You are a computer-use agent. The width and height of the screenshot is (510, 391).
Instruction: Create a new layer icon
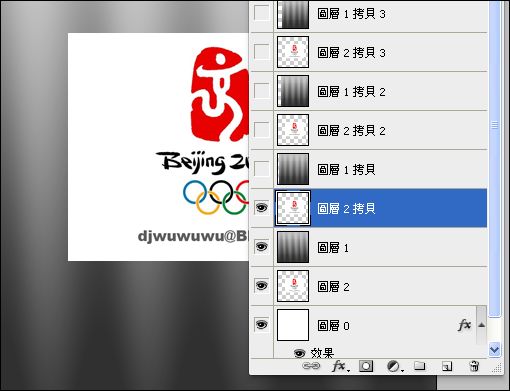click(x=447, y=366)
